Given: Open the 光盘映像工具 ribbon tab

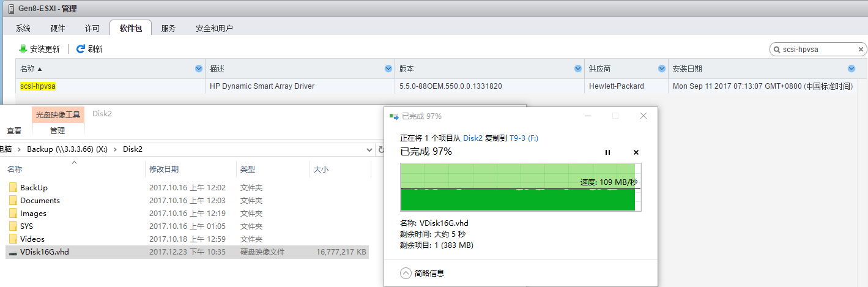Looking at the screenshot, I should pyautogui.click(x=57, y=114).
